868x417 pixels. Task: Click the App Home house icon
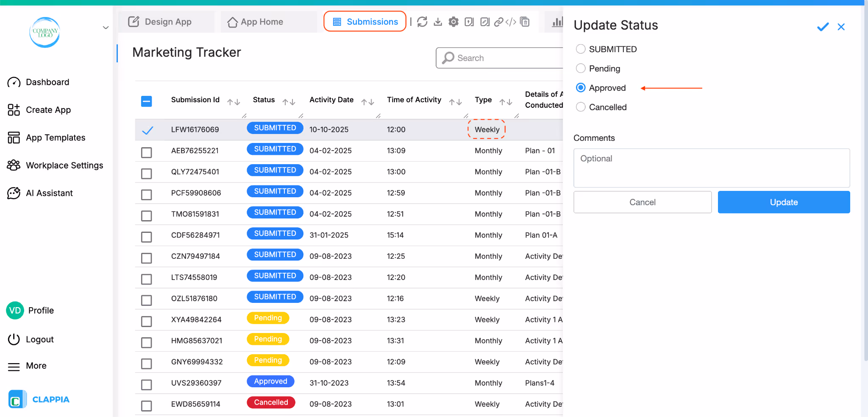[x=232, y=22]
